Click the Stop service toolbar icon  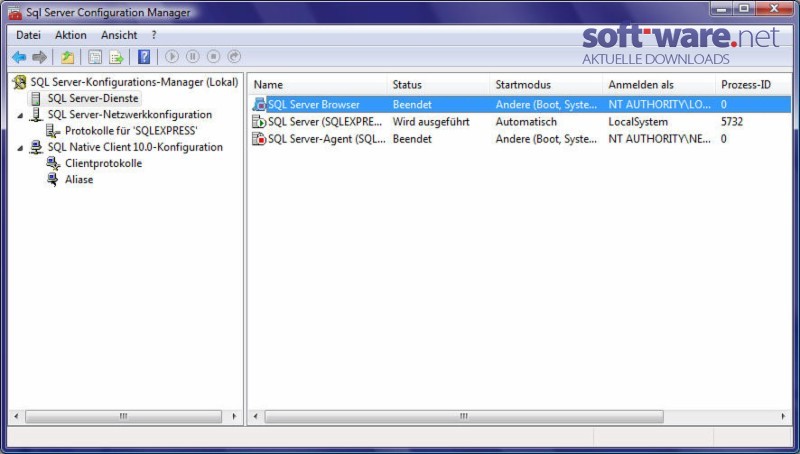213,56
